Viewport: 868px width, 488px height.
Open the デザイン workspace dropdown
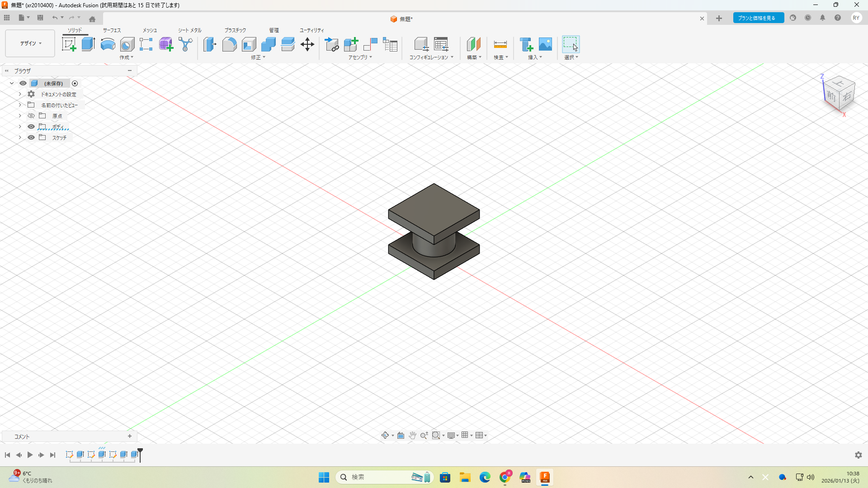click(30, 43)
